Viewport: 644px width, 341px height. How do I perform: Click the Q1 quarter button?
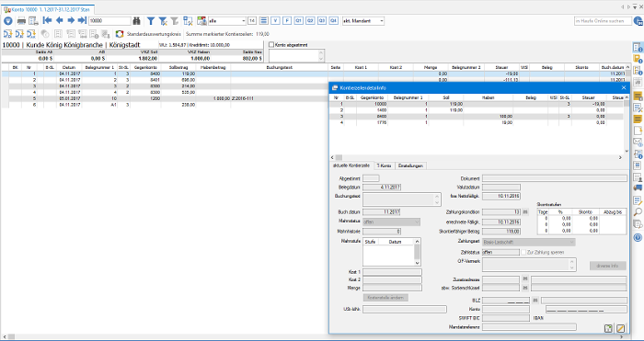[299, 20]
